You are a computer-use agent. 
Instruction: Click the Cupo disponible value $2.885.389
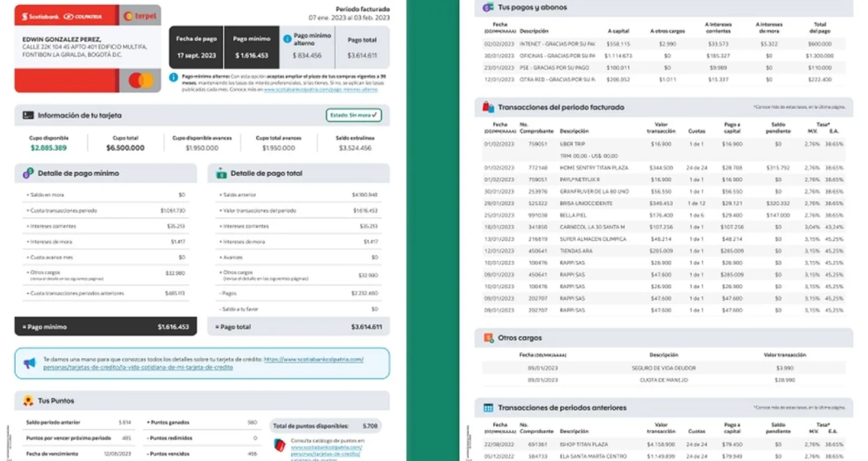(x=49, y=148)
